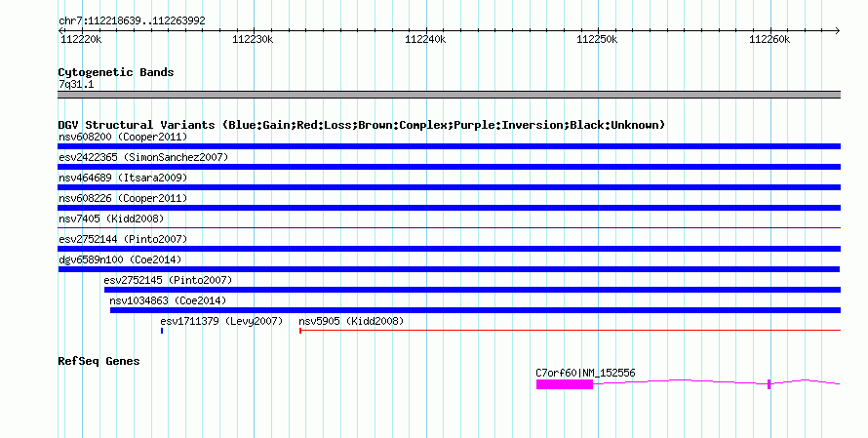Viewport: 868px width, 438px height.
Task: Click the nsv7405 (Kidd2008) label
Action: [111, 219]
